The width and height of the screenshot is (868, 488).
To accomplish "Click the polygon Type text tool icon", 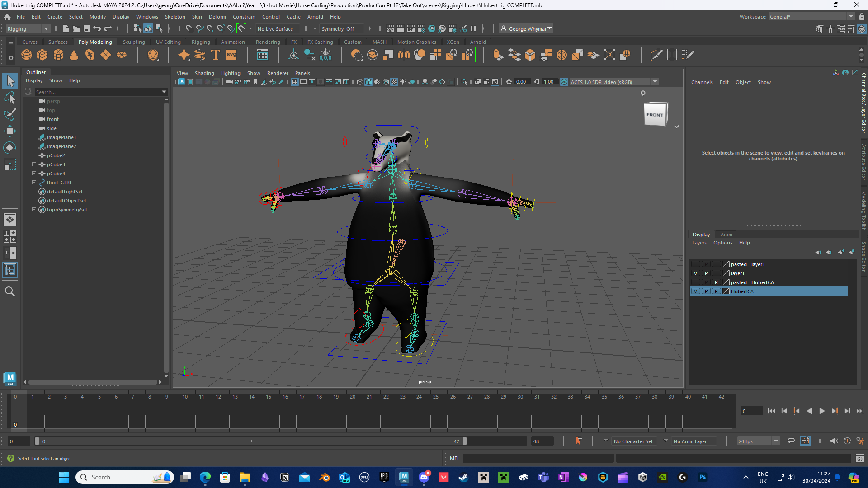I will click(x=216, y=55).
